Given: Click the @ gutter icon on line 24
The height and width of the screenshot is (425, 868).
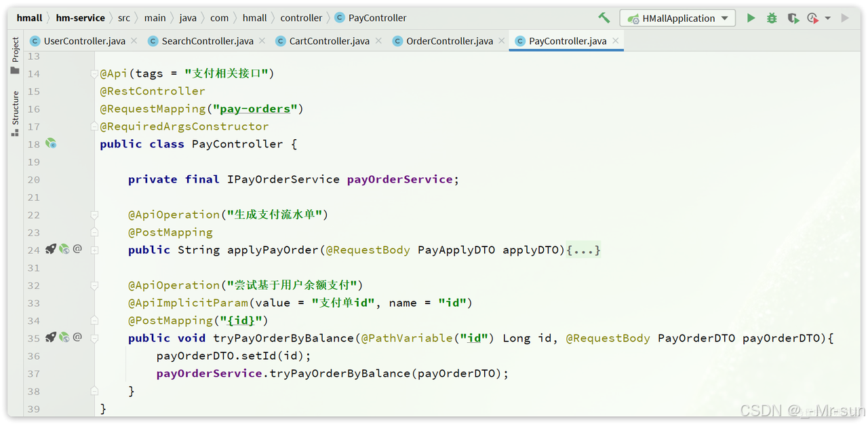Looking at the screenshot, I should [77, 249].
